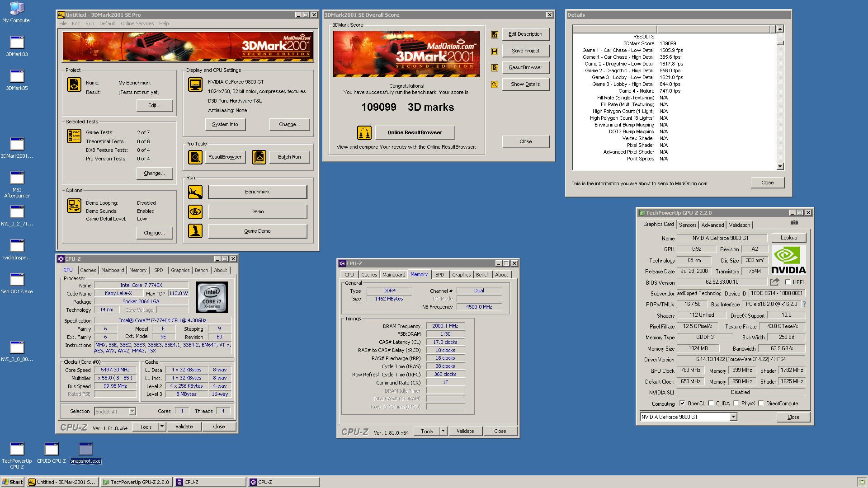Open the GPU selection dropdown in GPU-Z
The height and width of the screenshot is (488, 868).
click(734, 417)
